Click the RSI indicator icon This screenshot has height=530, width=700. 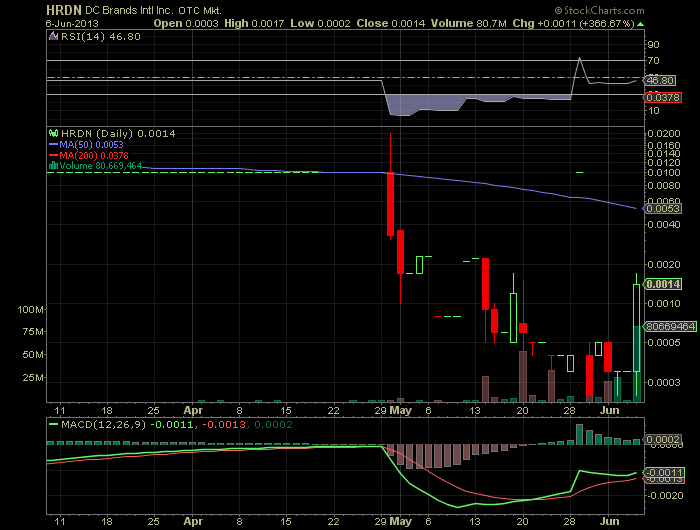pos(53,37)
